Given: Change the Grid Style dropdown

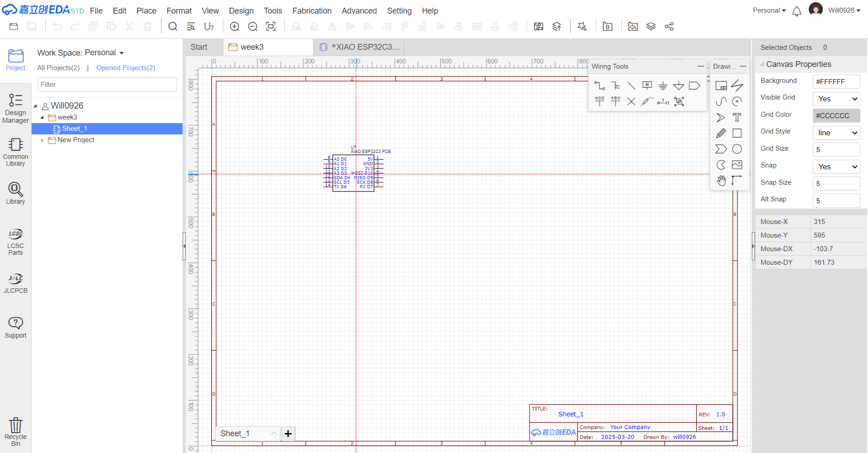Looking at the screenshot, I should pos(836,133).
